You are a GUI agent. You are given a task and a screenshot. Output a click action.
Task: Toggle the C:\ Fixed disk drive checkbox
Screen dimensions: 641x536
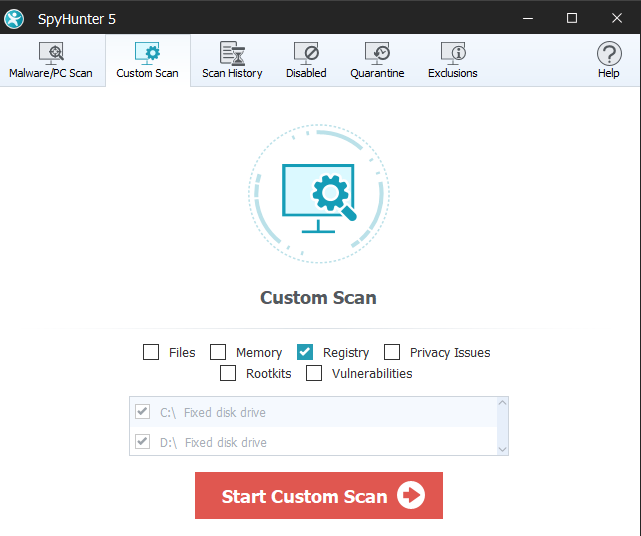click(x=142, y=412)
